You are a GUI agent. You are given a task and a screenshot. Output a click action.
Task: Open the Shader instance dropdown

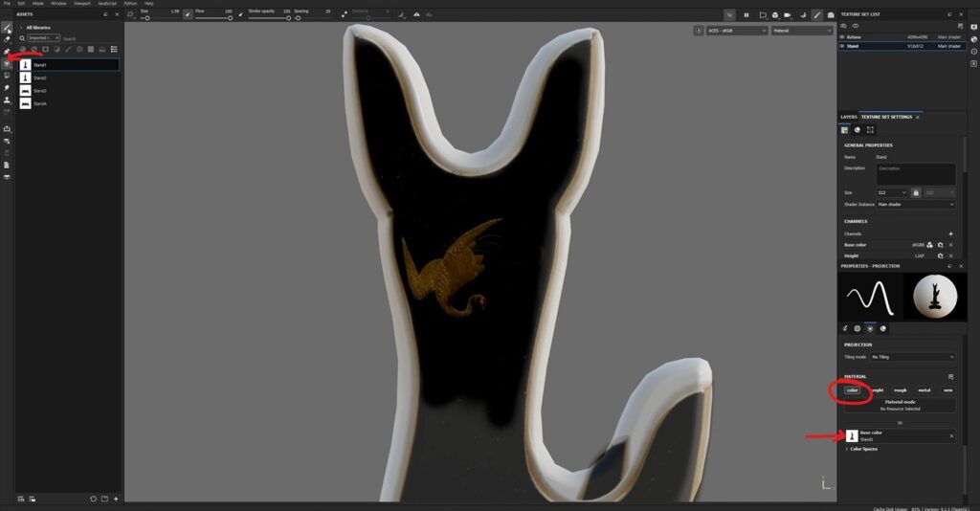[916, 204]
